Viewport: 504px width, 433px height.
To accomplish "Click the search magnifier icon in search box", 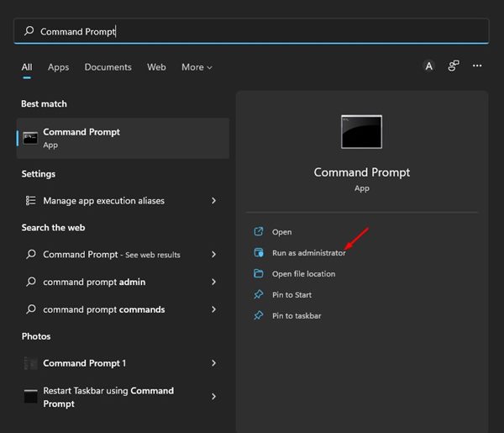I will tap(29, 31).
